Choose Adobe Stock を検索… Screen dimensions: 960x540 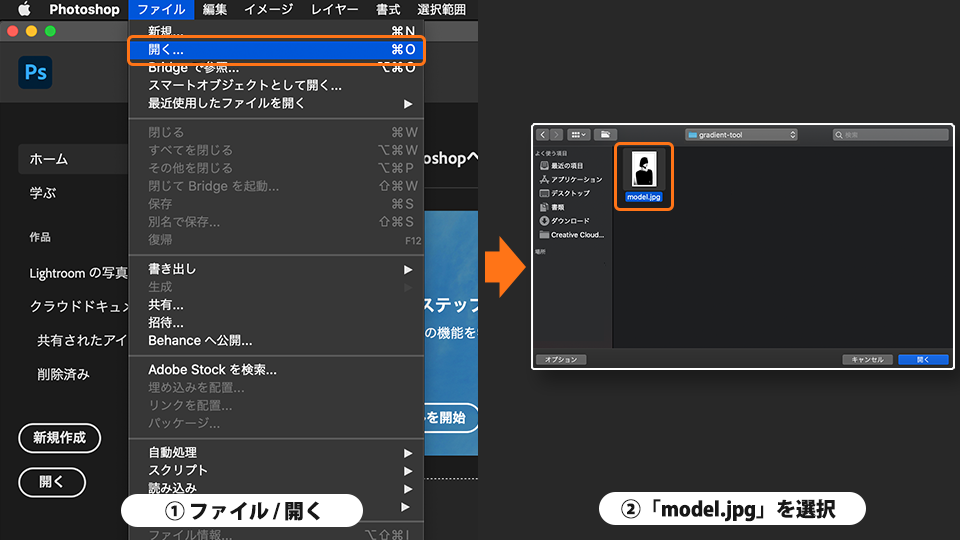276,370
